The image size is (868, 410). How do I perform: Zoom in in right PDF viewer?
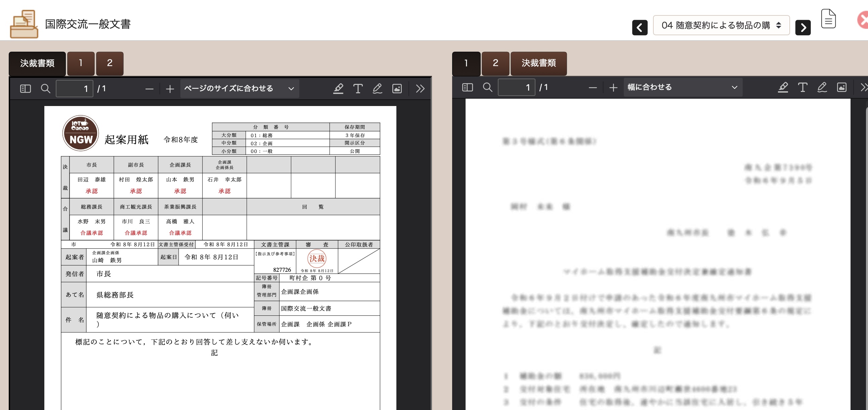coord(613,88)
